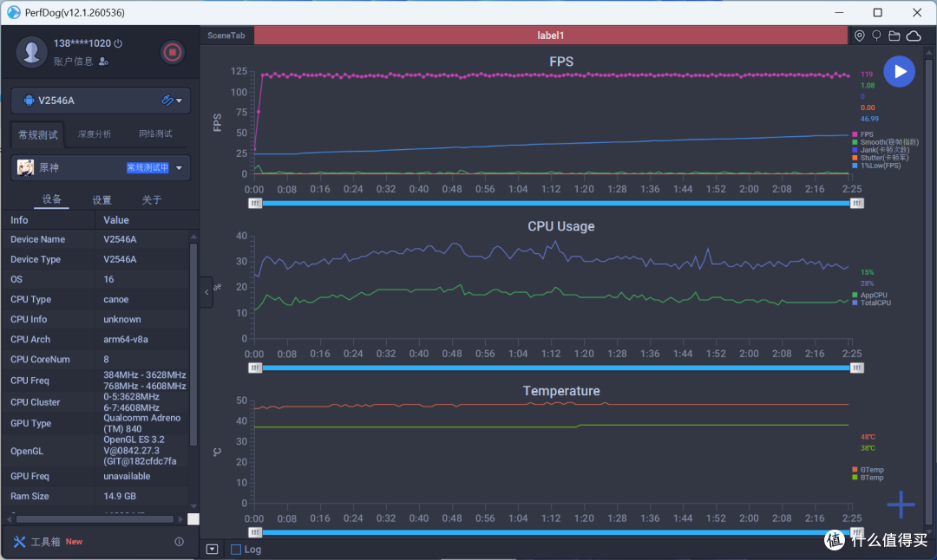Open the toolbox wrench icon
The width and height of the screenshot is (937, 560).
click(x=20, y=542)
